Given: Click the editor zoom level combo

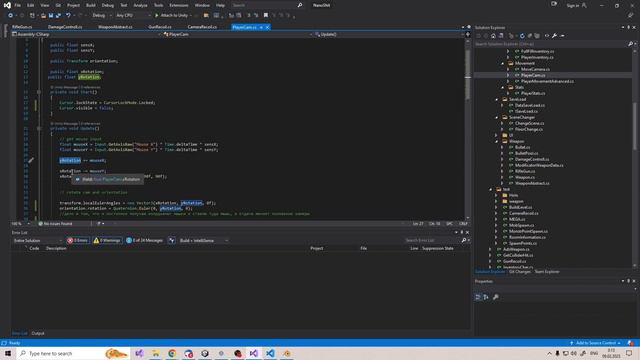Looking at the screenshot, I should pyautogui.click(x=21, y=224).
